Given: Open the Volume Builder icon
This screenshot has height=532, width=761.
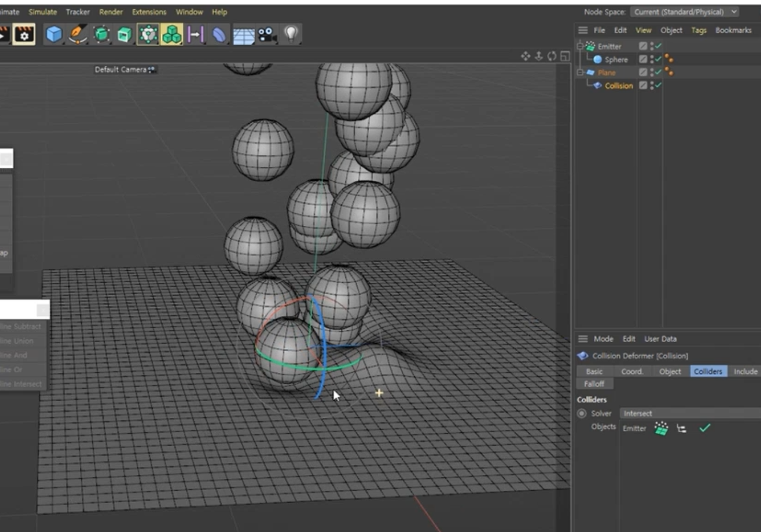Looking at the screenshot, I should click(x=148, y=35).
